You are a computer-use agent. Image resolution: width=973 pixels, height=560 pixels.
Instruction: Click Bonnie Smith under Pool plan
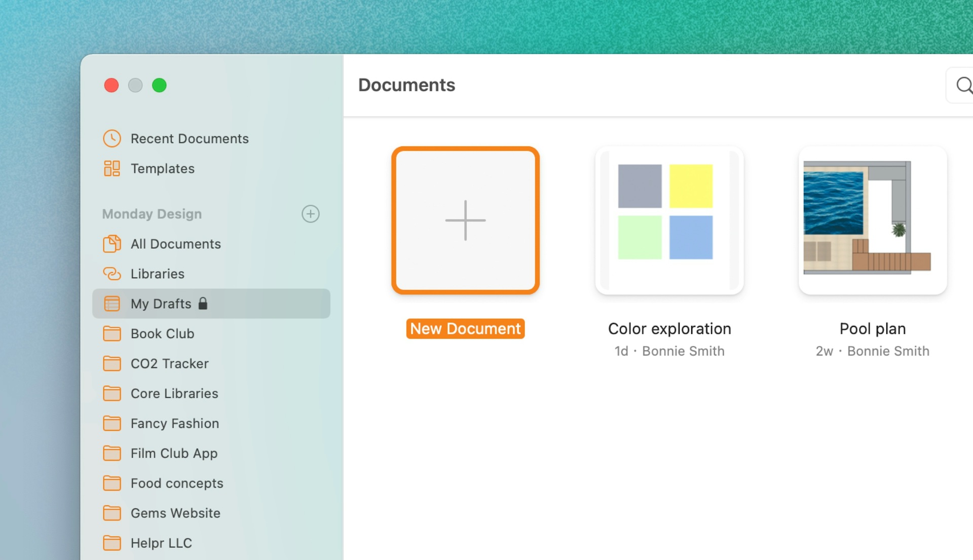(888, 351)
